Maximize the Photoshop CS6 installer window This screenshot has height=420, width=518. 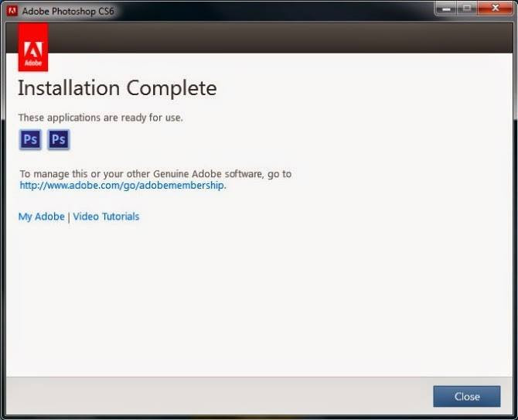[x=467, y=9]
